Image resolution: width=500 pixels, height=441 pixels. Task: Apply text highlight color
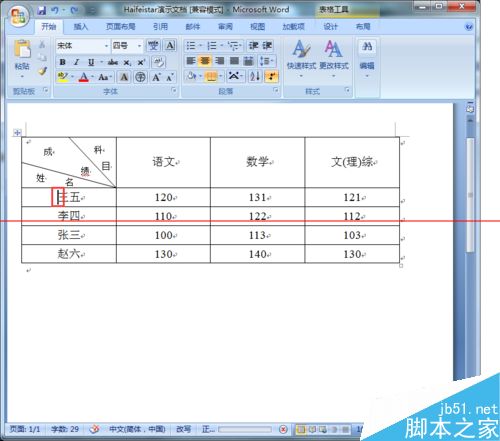pyautogui.click(x=62, y=77)
